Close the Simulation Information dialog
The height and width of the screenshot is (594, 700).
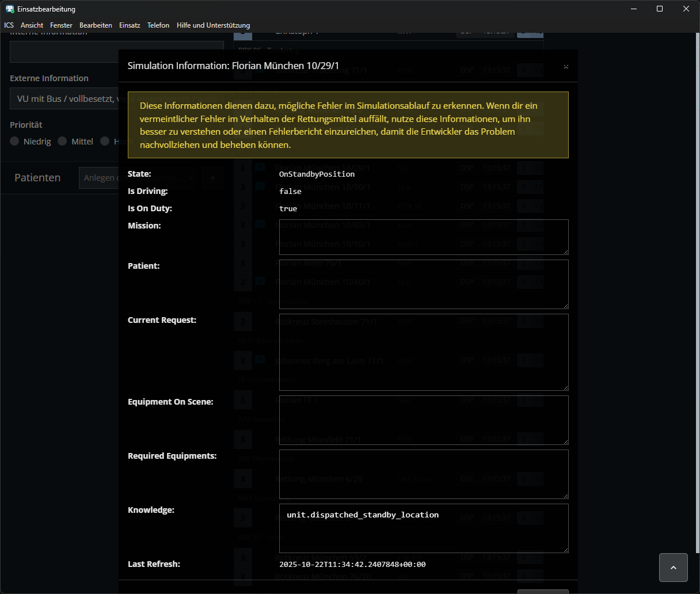click(566, 67)
